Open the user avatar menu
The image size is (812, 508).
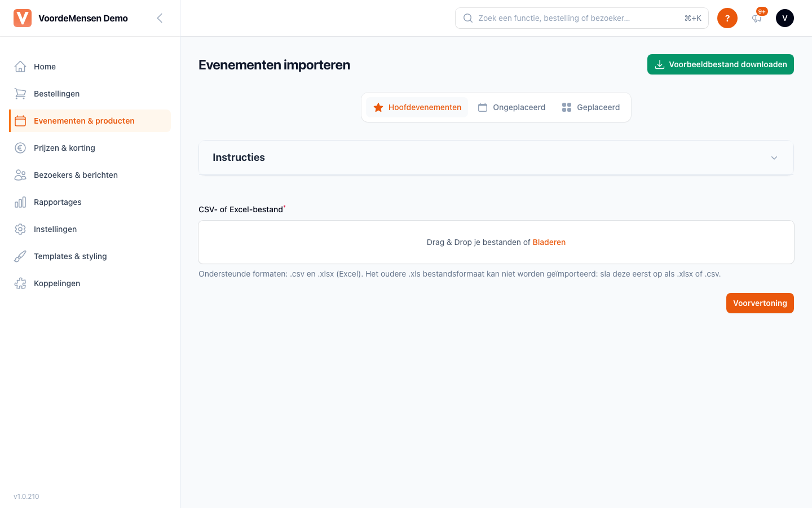point(785,18)
